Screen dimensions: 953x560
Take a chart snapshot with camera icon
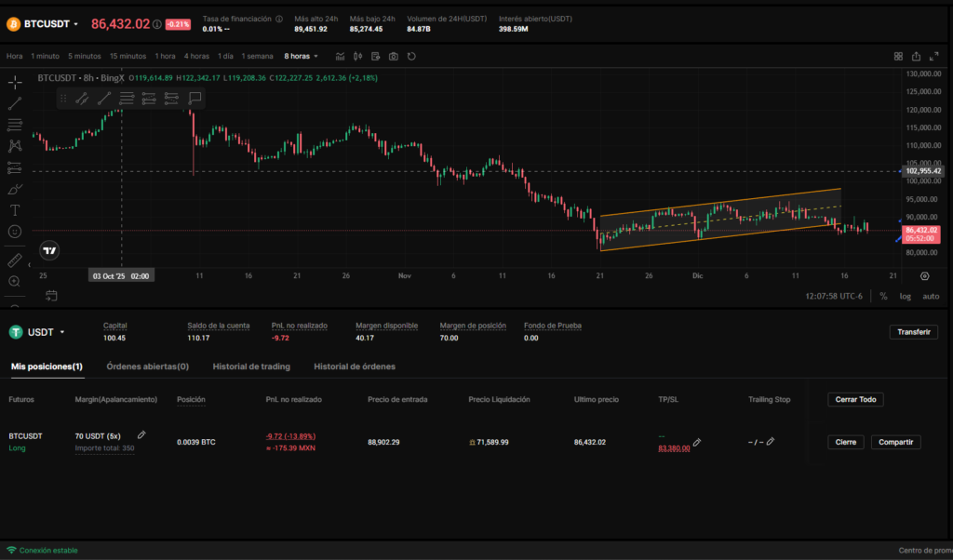coord(394,57)
